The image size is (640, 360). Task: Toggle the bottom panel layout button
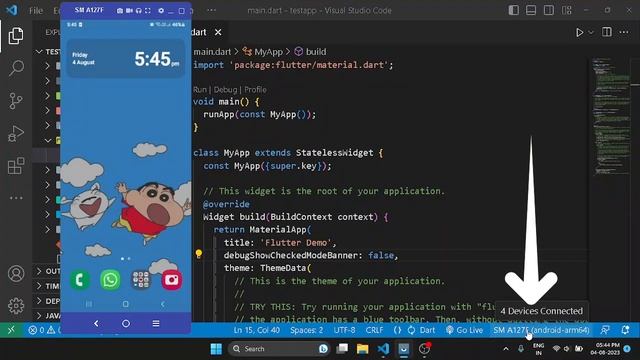coord(531,10)
